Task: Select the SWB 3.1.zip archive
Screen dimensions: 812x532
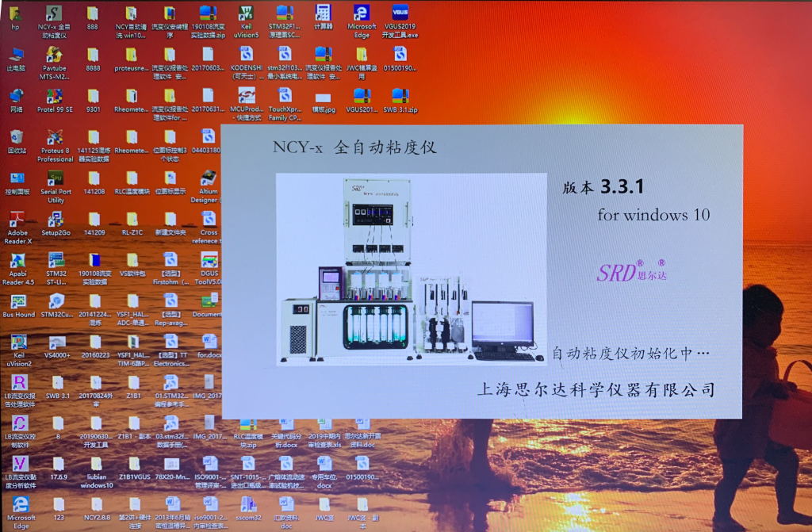Action: point(400,97)
